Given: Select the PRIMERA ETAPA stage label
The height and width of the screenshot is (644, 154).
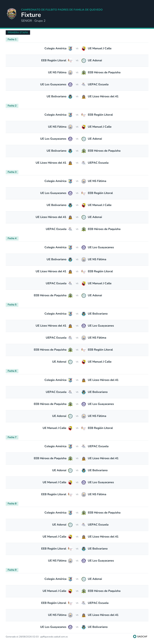Looking at the screenshot, I should (18, 32).
